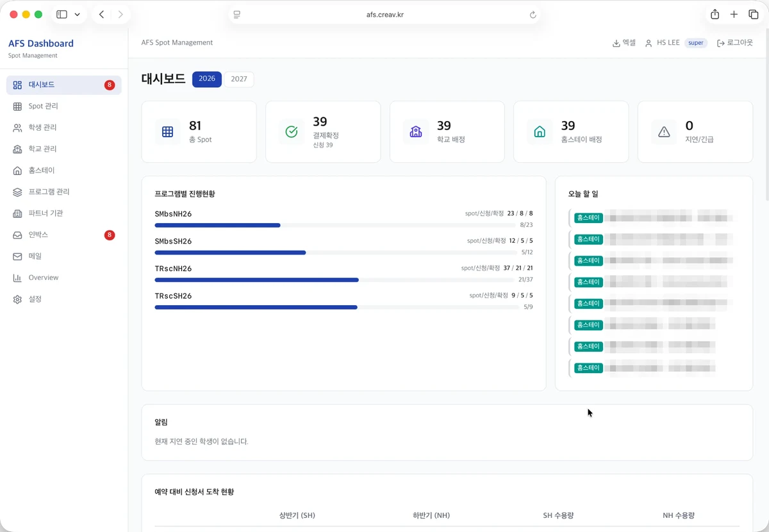Click the 홈스테이 house icon in sidebar
Screen dimensions: 769x532
pyautogui.click(x=17, y=170)
